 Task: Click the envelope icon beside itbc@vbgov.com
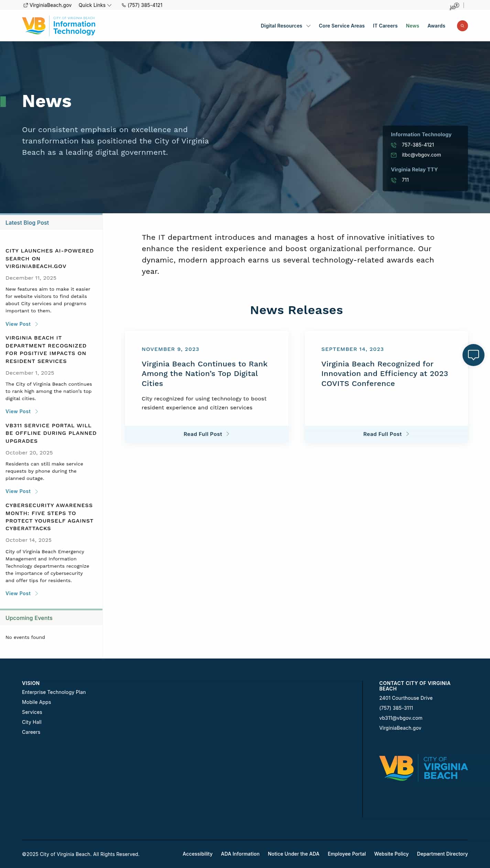click(x=394, y=155)
